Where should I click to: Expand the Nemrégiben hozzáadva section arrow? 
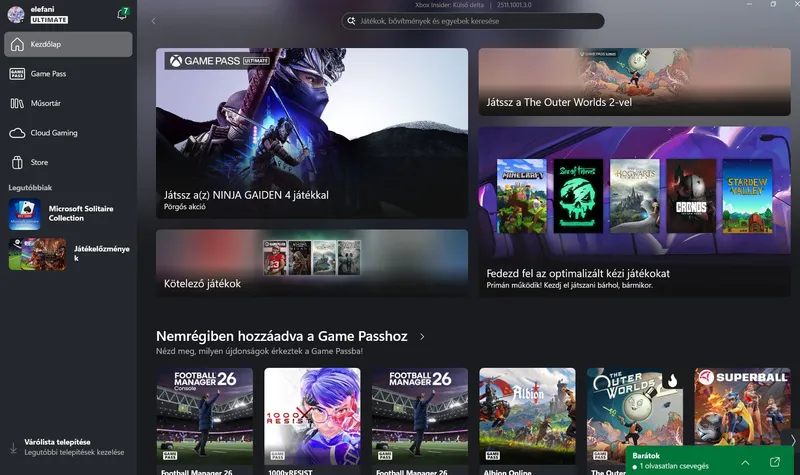[x=422, y=337]
